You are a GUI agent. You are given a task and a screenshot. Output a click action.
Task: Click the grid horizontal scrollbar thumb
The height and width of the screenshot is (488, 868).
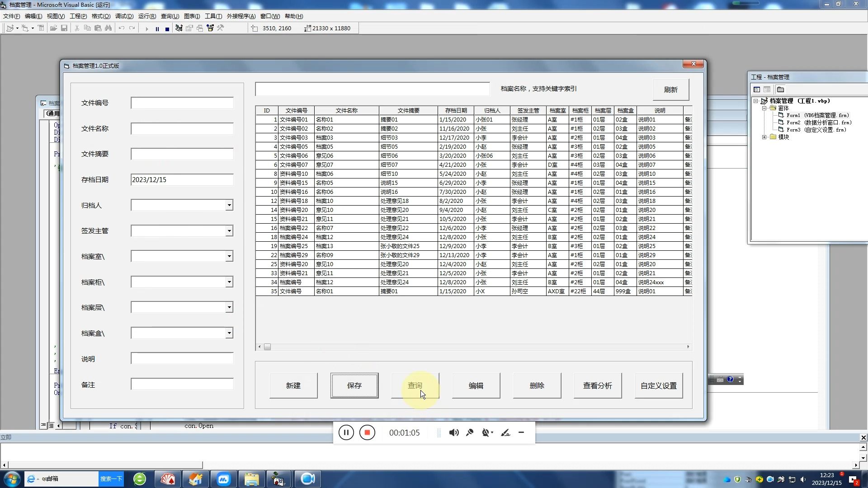(267, 347)
